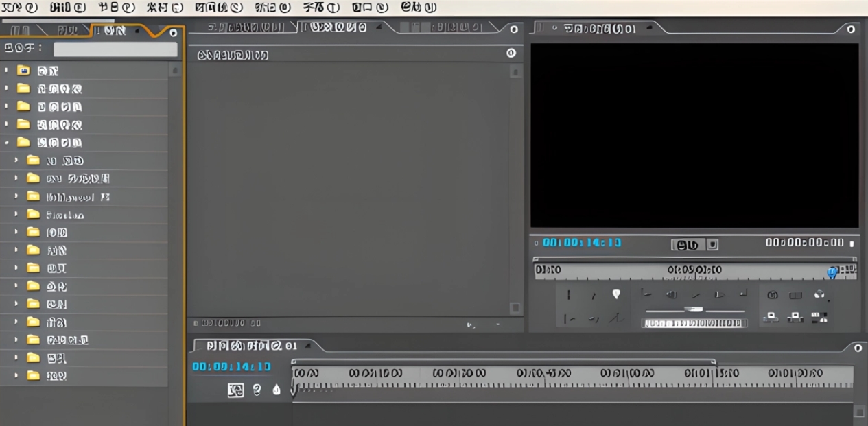
Task: Open the zoom level dropdown under Program monitor
Action: 713,244
